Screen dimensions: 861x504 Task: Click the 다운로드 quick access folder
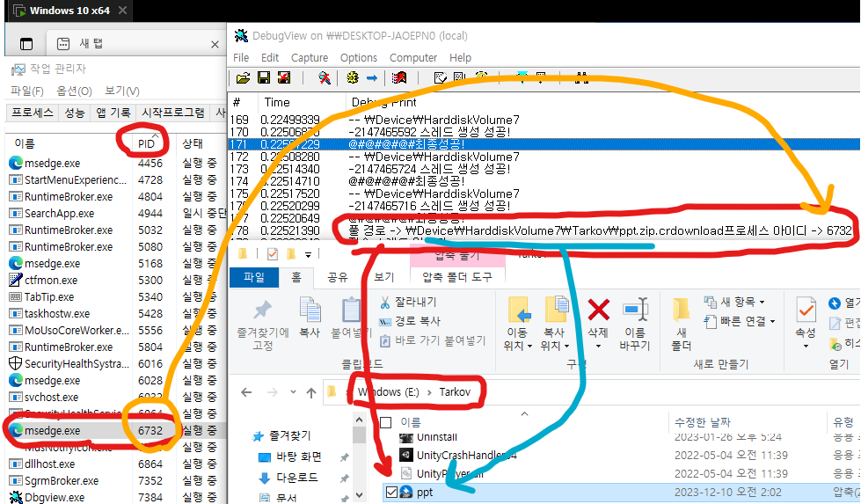pos(296,478)
